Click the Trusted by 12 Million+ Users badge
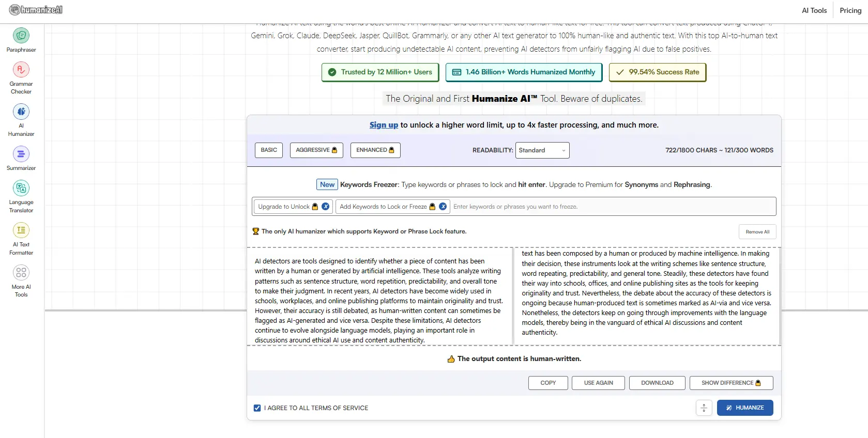 point(380,72)
